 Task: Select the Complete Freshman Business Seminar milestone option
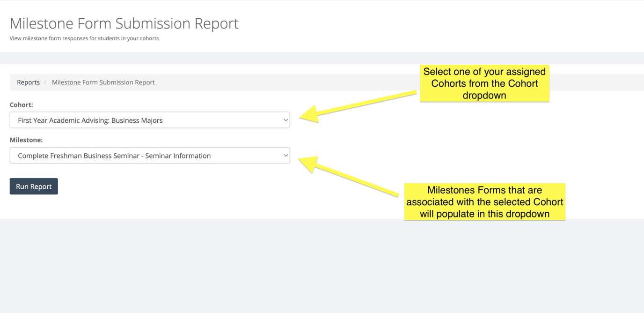(150, 155)
